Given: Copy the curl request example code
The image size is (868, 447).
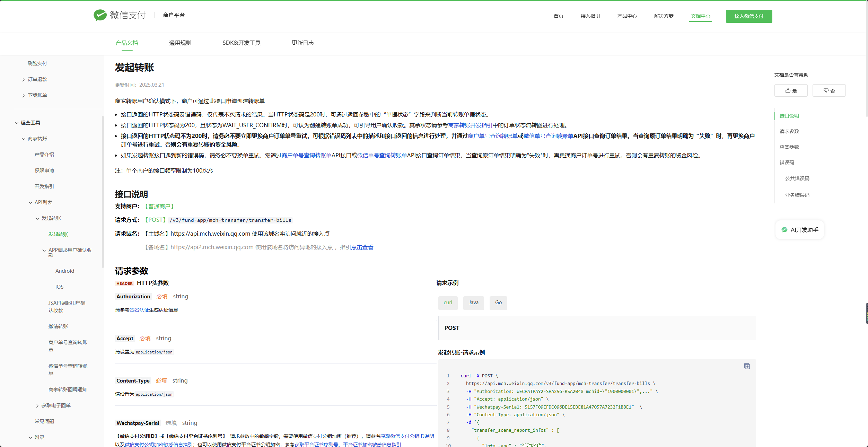Looking at the screenshot, I should [x=747, y=367].
